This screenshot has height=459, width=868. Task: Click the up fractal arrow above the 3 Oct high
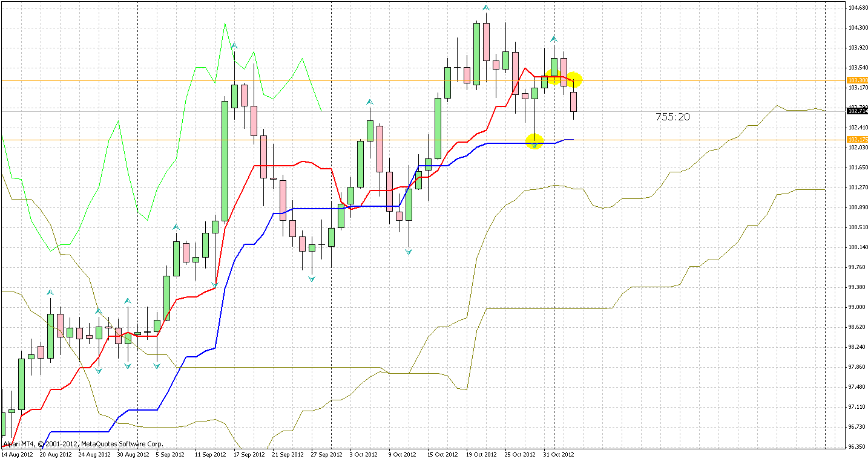369,102
